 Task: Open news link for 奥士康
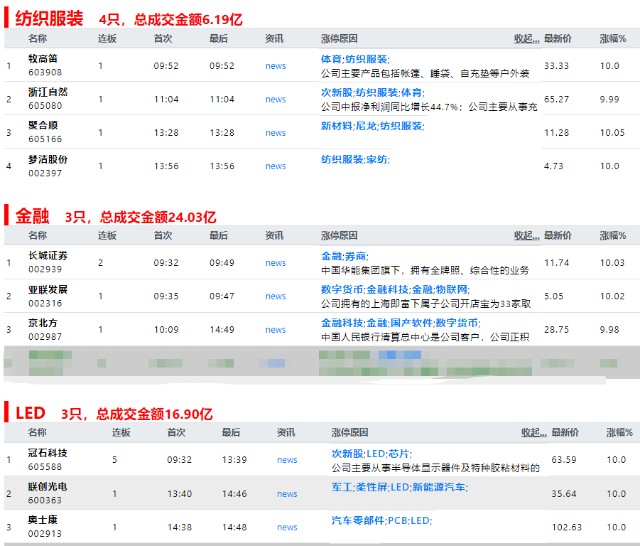click(287, 527)
